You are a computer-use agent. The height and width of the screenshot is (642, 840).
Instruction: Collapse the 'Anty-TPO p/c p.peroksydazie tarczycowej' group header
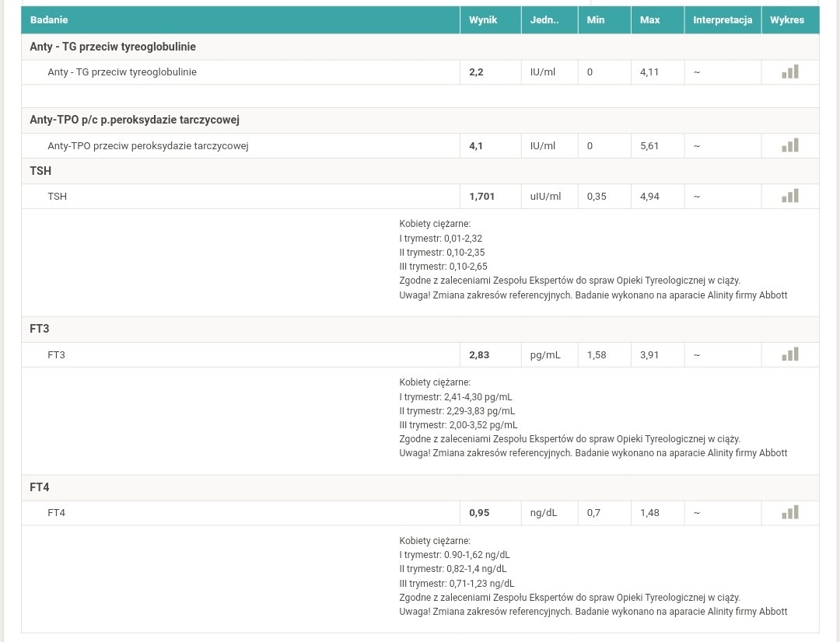(135, 120)
